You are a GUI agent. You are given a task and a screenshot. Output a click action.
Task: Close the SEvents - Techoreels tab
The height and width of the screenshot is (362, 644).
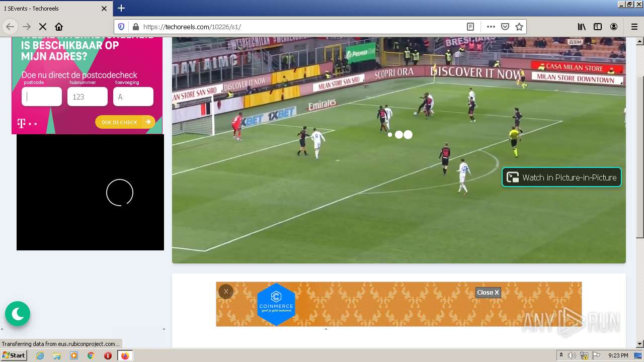click(x=104, y=9)
